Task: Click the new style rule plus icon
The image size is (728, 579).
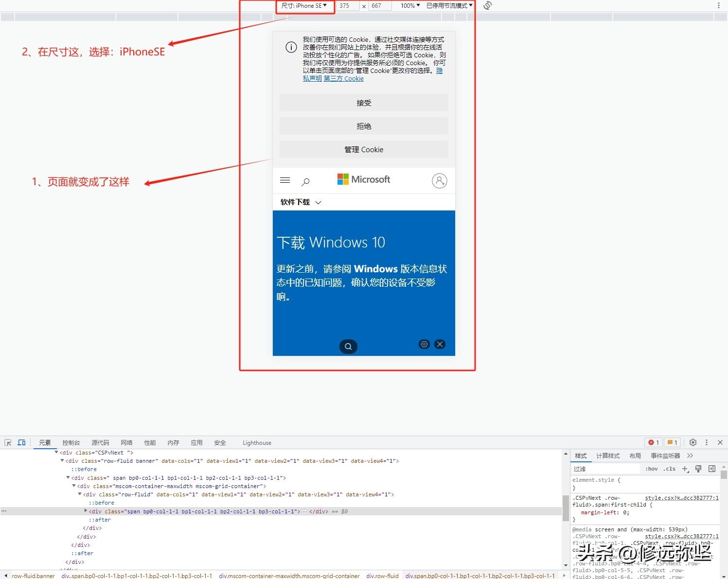Action: click(685, 469)
